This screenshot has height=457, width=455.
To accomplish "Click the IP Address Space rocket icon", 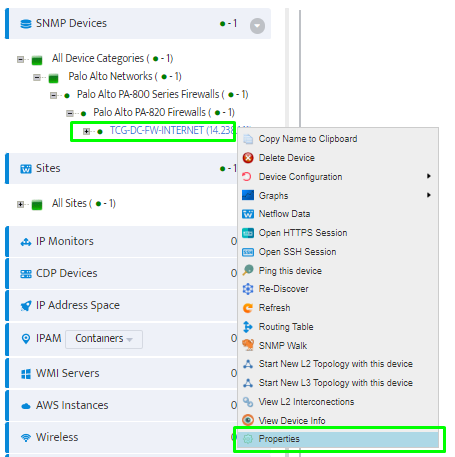I will point(26,306).
